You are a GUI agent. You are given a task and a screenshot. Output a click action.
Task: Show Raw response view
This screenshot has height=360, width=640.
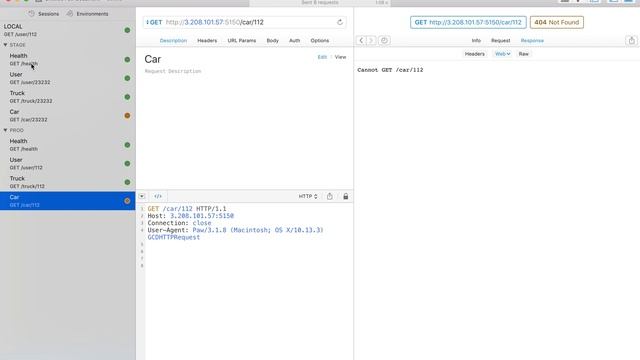[523, 54]
